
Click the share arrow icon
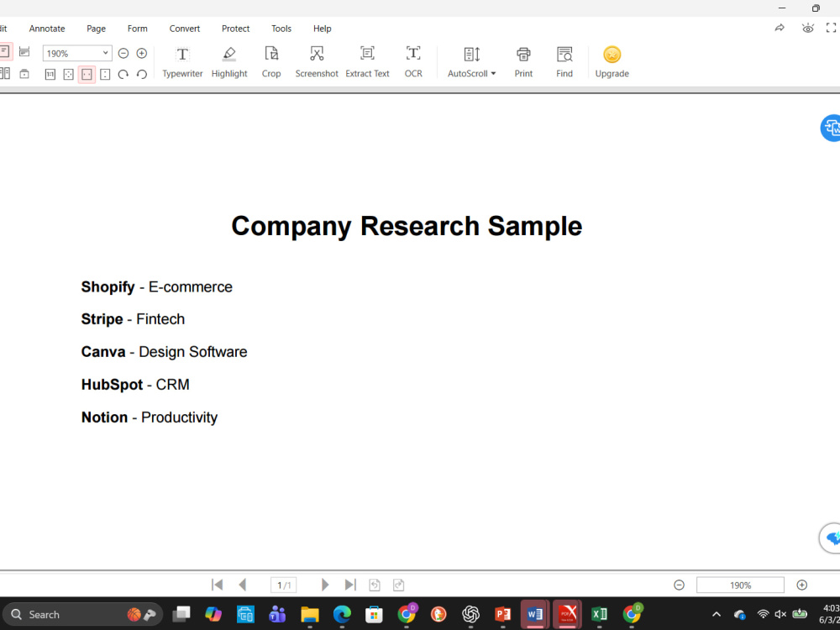[x=780, y=28]
